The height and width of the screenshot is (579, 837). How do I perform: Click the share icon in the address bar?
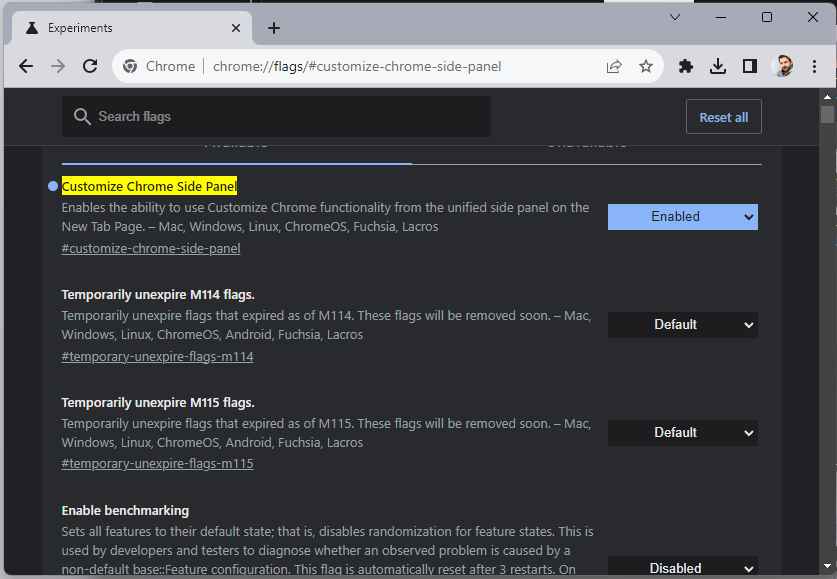click(x=614, y=66)
